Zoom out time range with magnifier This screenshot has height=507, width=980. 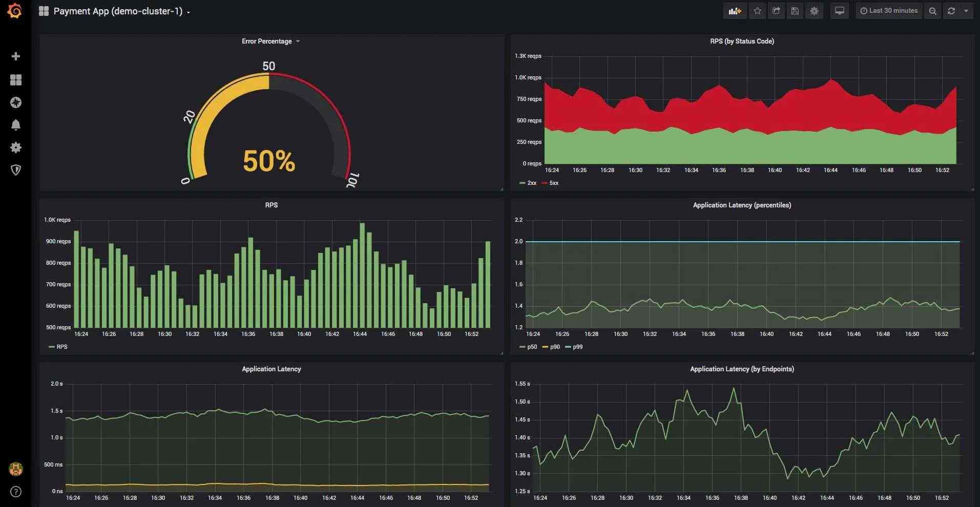pyautogui.click(x=932, y=11)
